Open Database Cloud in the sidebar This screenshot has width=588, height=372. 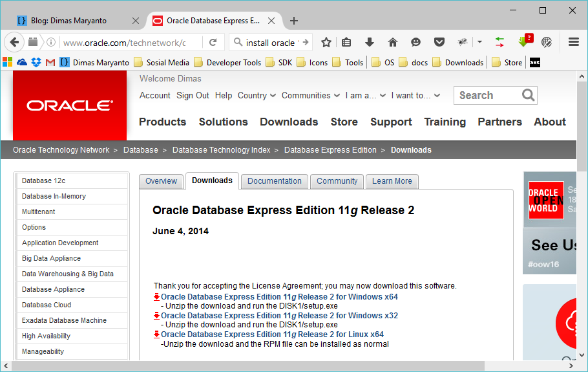pos(72,305)
